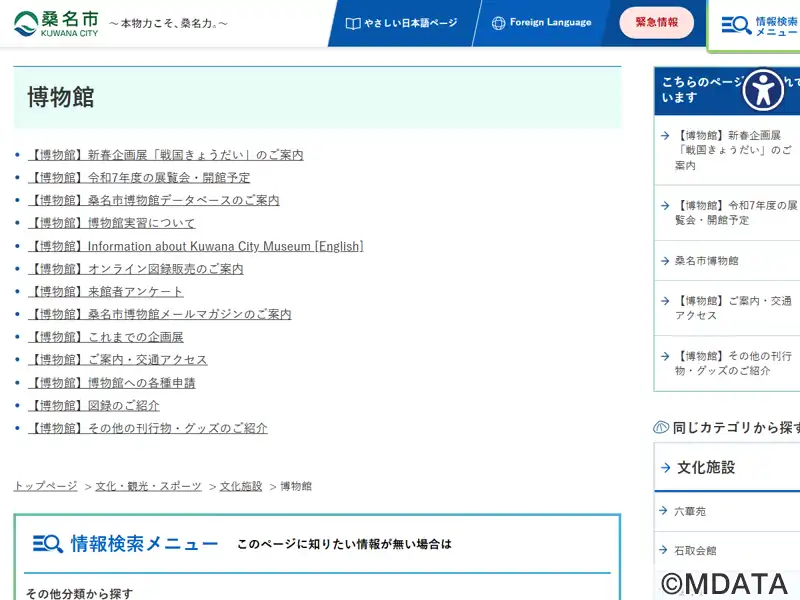This screenshot has width=800, height=600.
Task: Open Information about Kuwana City Museum [English] link
Action: (x=196, y=246)
